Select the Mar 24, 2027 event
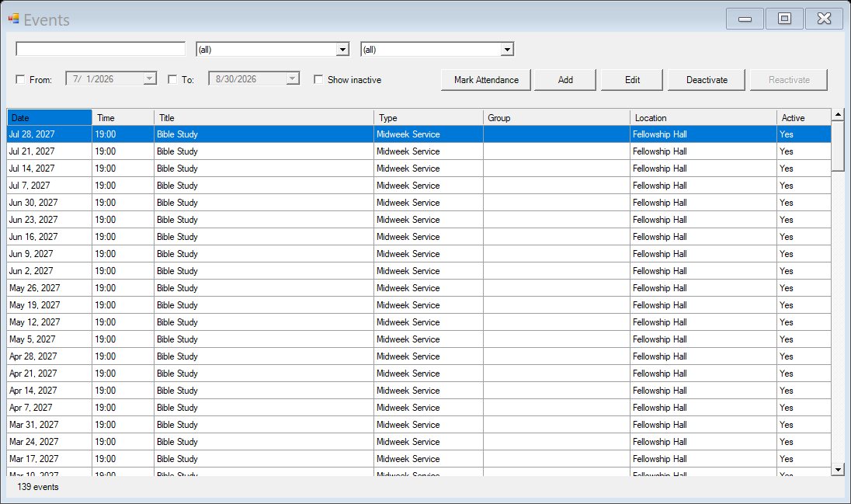Screen dimensions: 851x504 (419, 442)
